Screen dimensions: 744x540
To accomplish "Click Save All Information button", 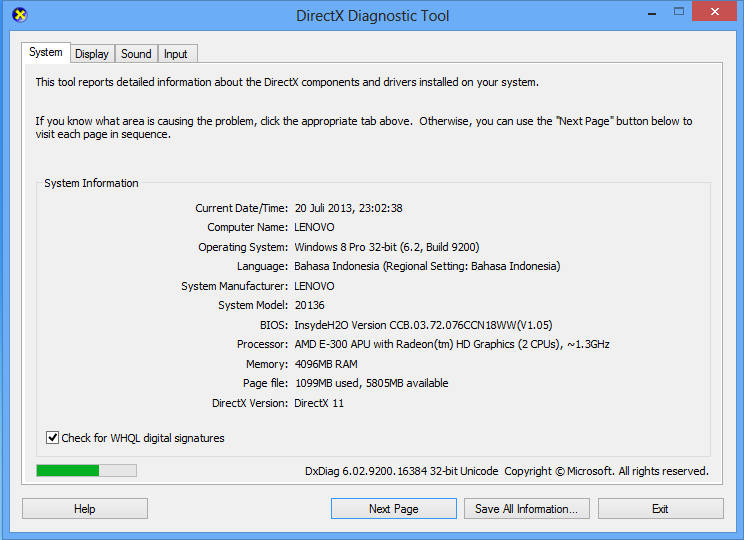I will tap(527, 509).
